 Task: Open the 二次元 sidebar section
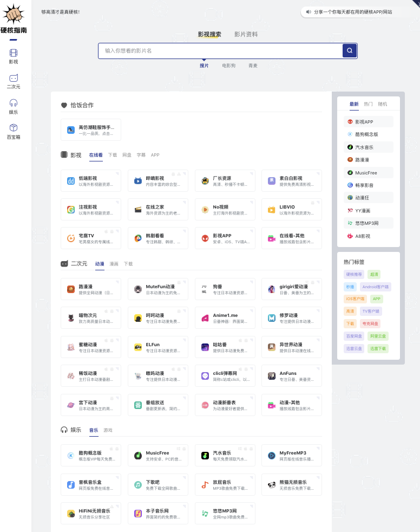(x=14, y=81)
